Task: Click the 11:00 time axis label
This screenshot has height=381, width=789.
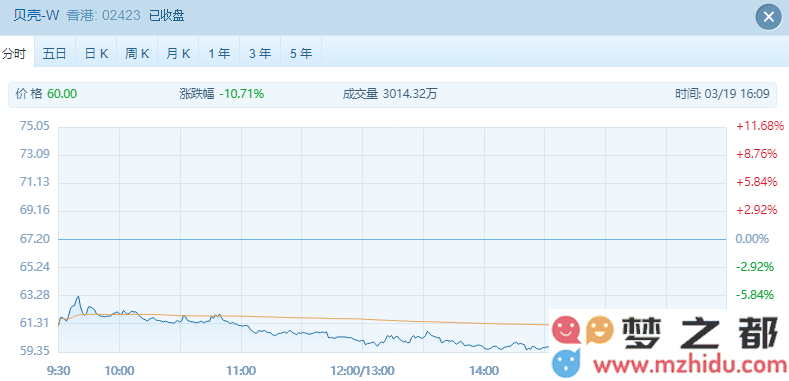Action: (x=241, y=371)
